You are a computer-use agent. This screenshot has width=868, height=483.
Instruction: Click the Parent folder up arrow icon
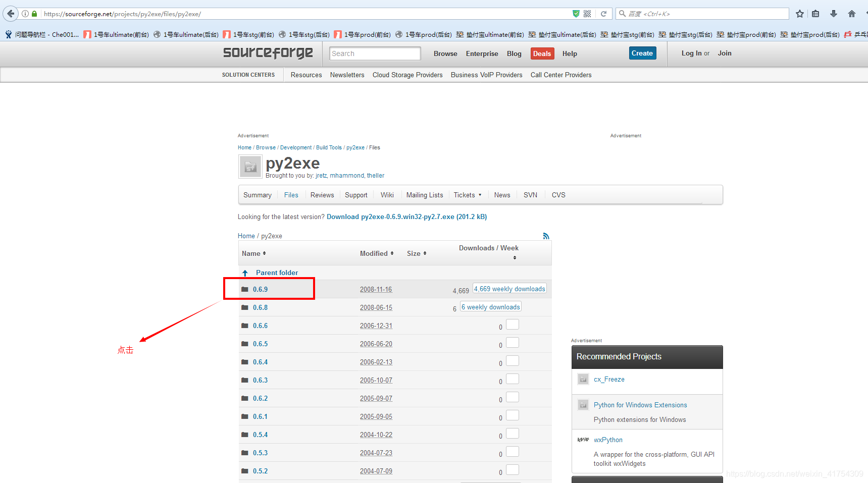(x=245, y=273)
